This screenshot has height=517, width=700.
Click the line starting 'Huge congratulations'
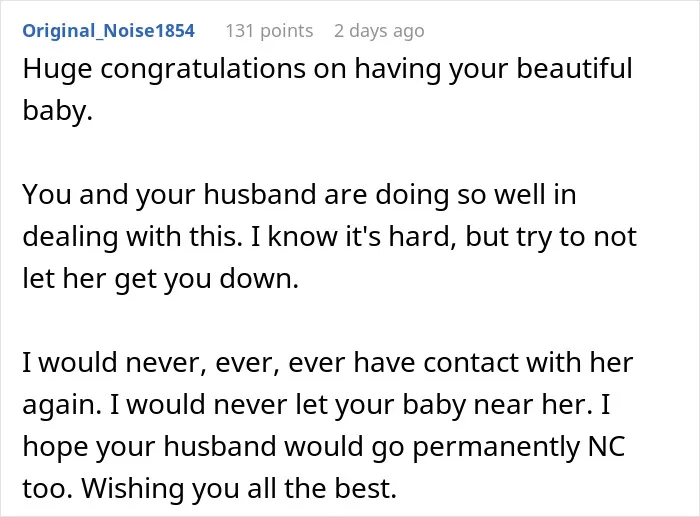coord(327,70)
